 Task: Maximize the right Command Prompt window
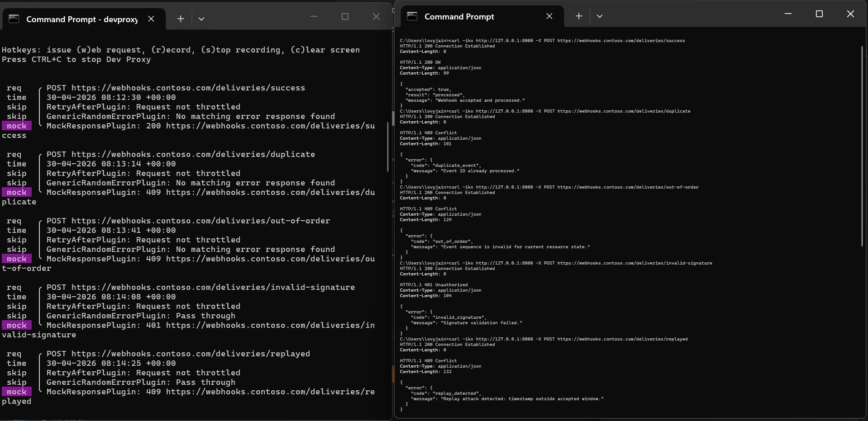[819, 14]
